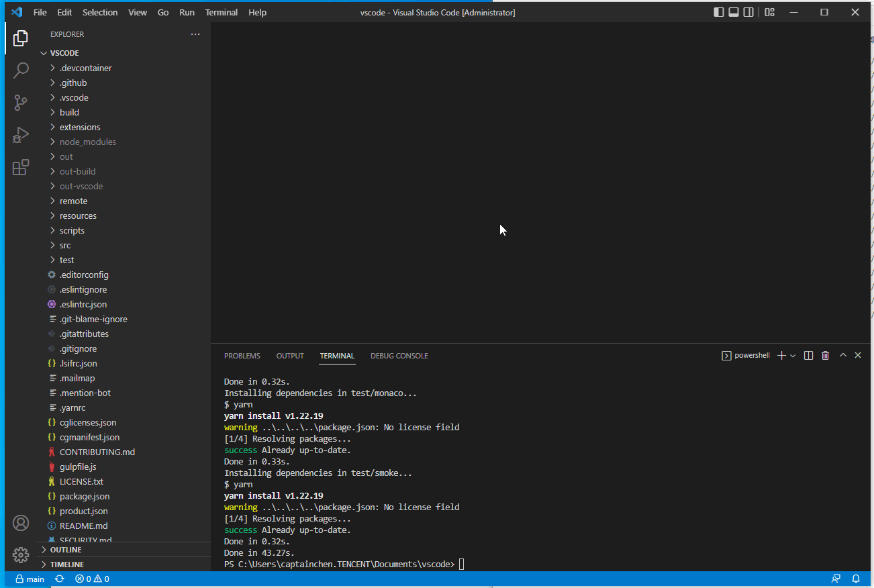This screenshot has width=874, height=588.
Task: Click the main branch status item
Action: [x=30, y=579]
